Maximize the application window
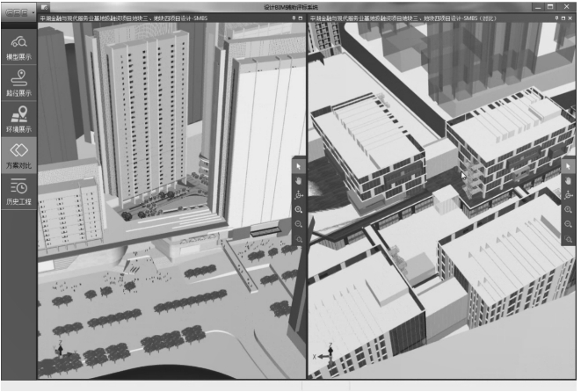This screenshot has height=392, width=581. tap(551, 7)
